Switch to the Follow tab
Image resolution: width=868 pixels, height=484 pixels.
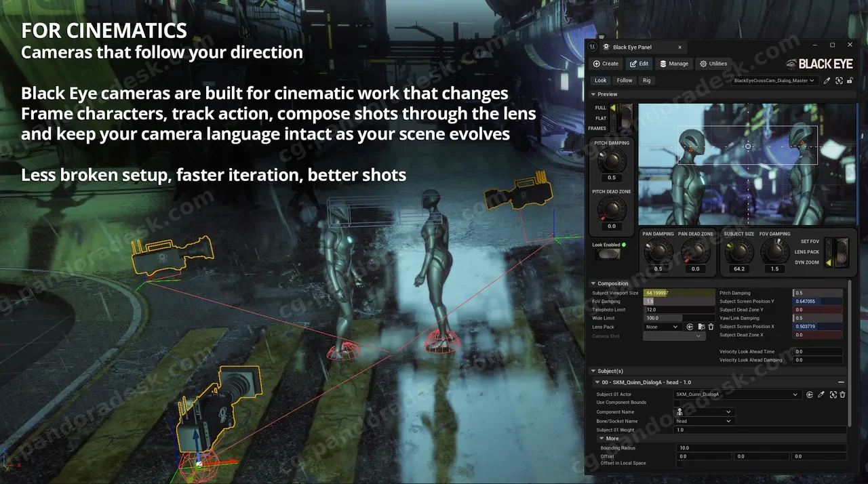click(625, 81)
